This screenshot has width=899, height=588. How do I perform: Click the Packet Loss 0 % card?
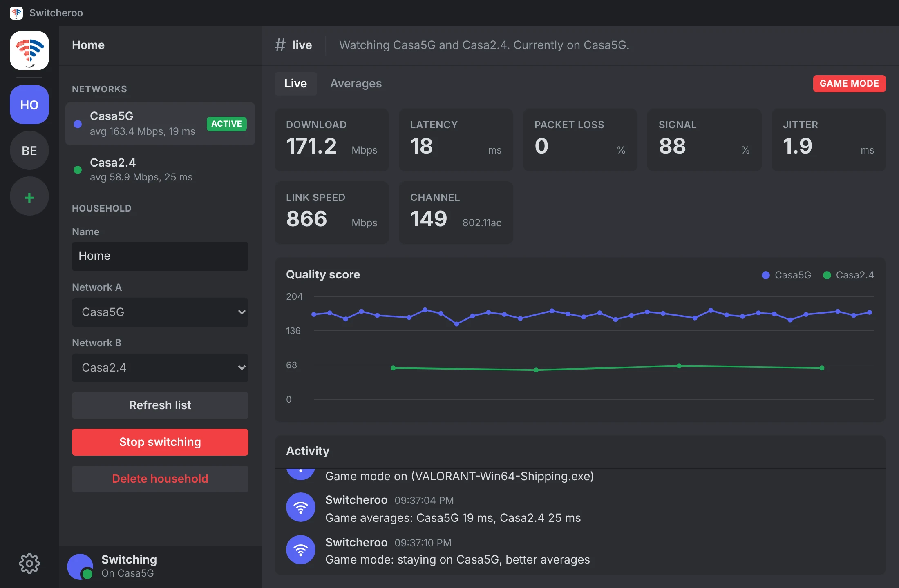[x=580, y=140]
